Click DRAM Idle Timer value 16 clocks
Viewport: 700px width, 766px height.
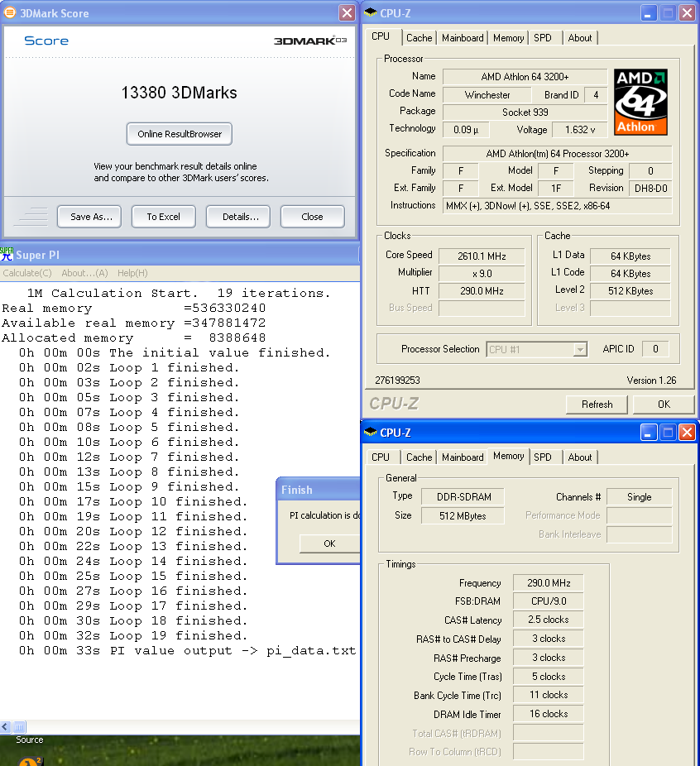[548, 714]
